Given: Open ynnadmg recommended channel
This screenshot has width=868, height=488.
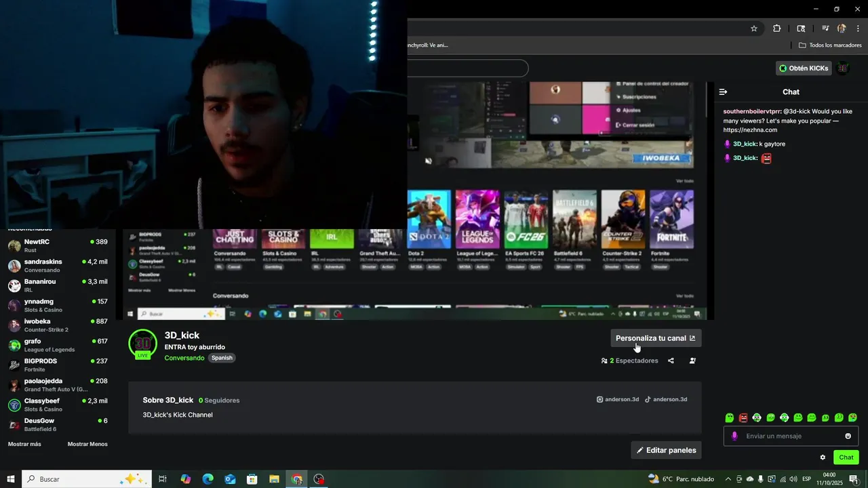Looking at the screenshot, I should 58,305.
